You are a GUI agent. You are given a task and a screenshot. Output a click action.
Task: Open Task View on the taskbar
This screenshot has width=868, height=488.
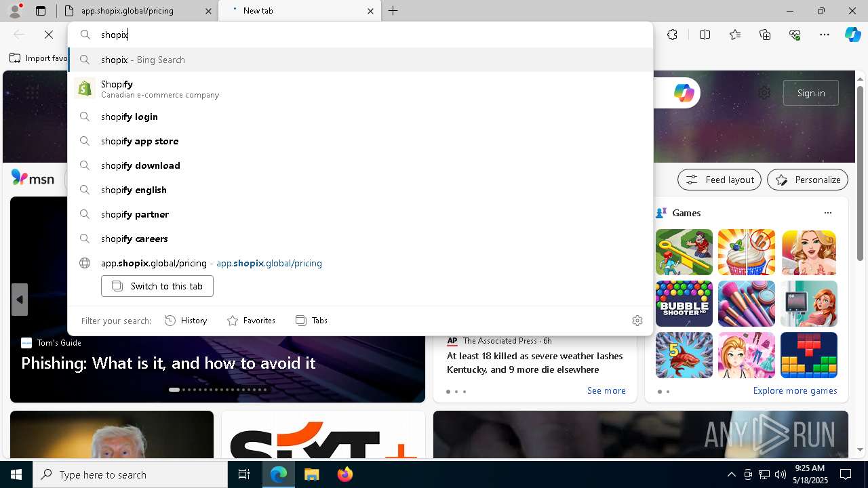coord(244,474)
